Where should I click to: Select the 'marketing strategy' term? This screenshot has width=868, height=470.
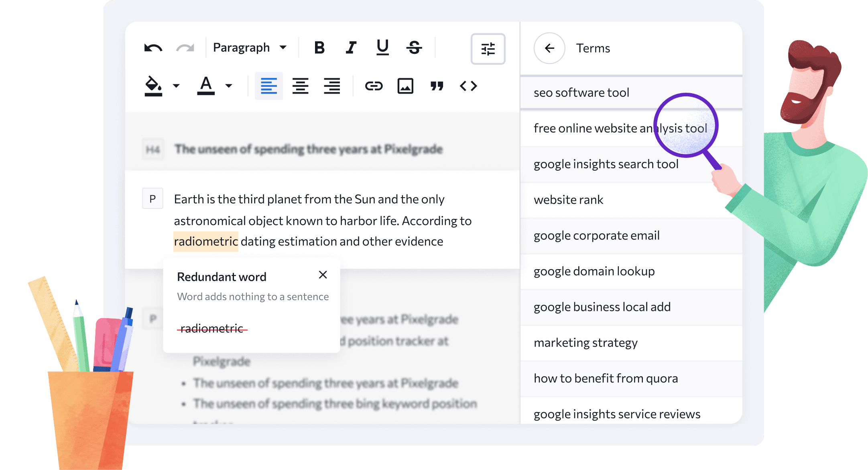point(585,343)
